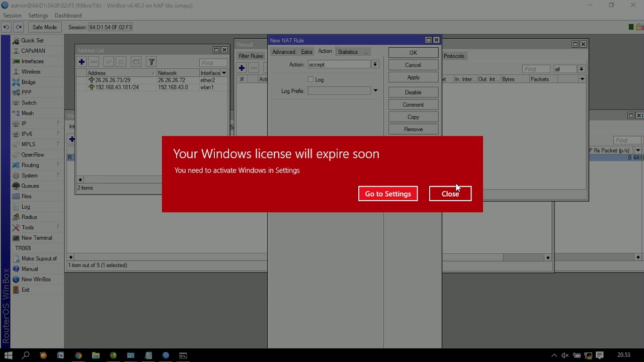Click the Session address field

click(111, 27)
